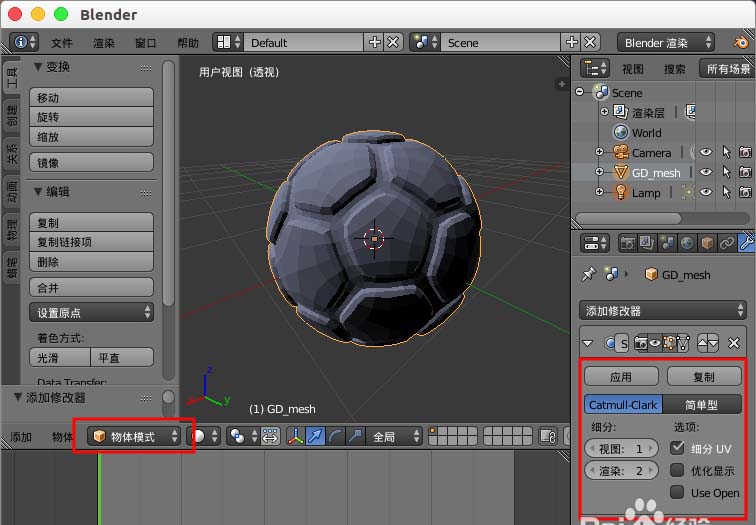The width and height of the screenshot is (756, 525).
Task: Add a new scene with plus icon
Action: (571, 42)
